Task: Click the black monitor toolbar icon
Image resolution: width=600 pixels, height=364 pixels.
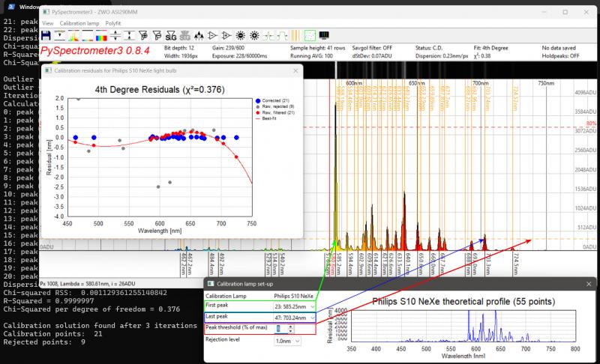Action: tap(325, 35)
